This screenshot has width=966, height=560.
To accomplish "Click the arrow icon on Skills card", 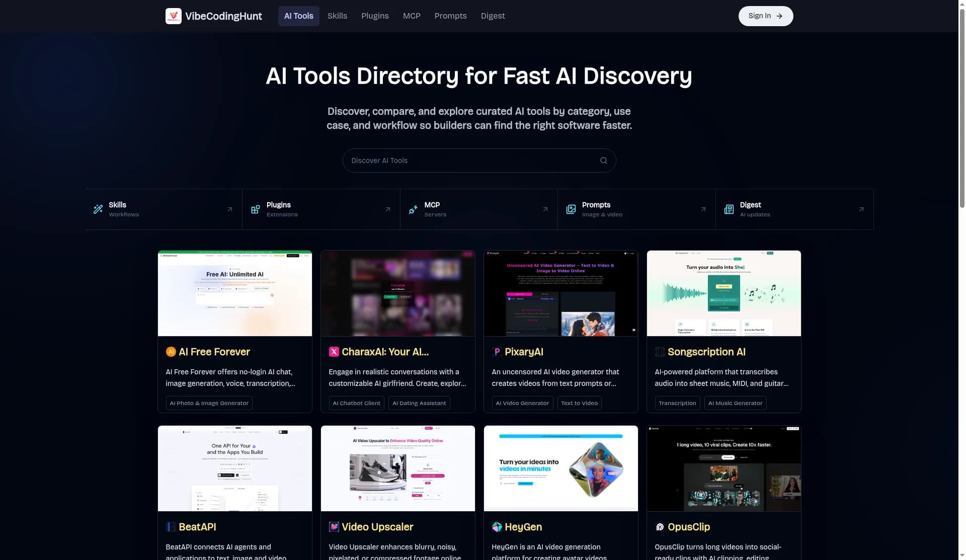I will pyautogui.click(x=230, y=209).
